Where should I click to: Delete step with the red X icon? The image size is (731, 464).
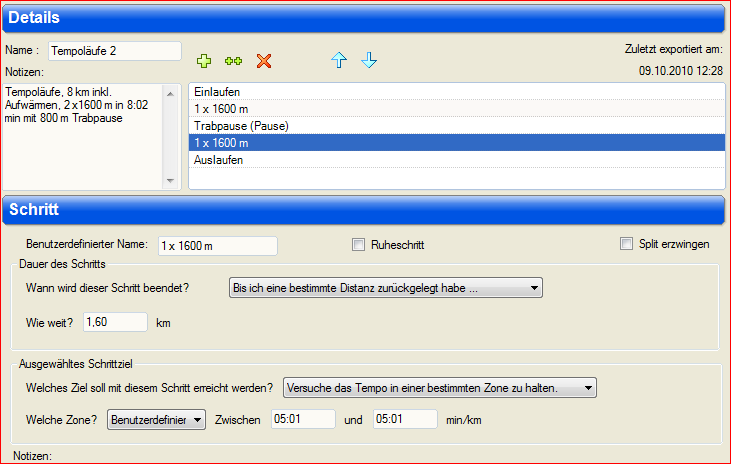point(264,61)
